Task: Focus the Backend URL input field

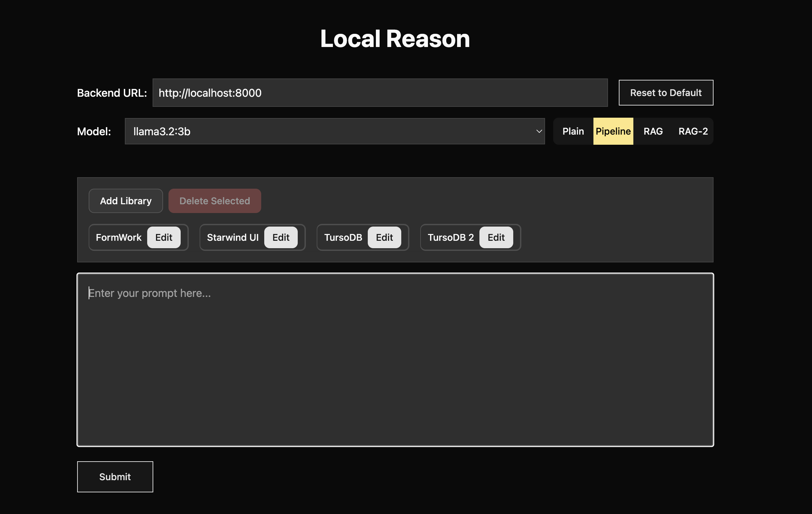Action: [x=380, y=93]
